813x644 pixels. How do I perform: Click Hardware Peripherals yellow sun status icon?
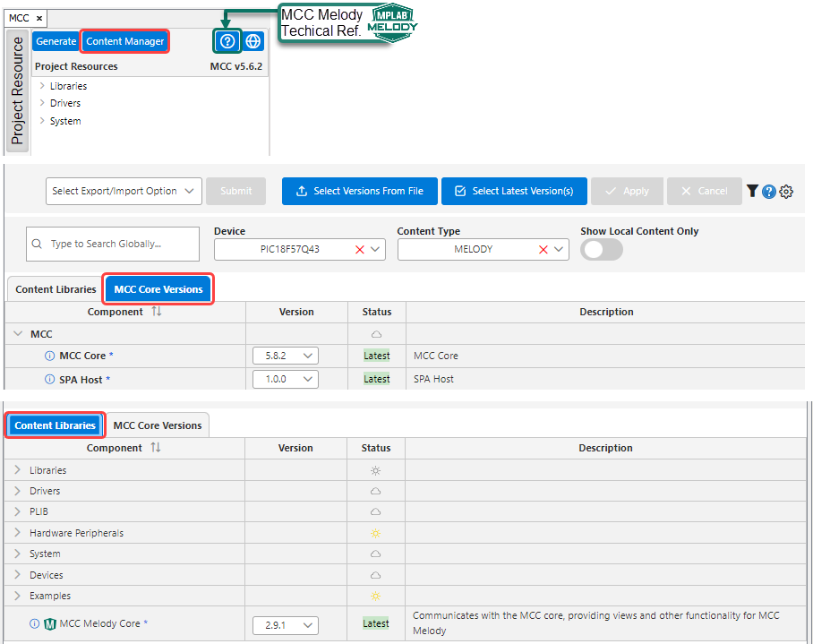376,533
